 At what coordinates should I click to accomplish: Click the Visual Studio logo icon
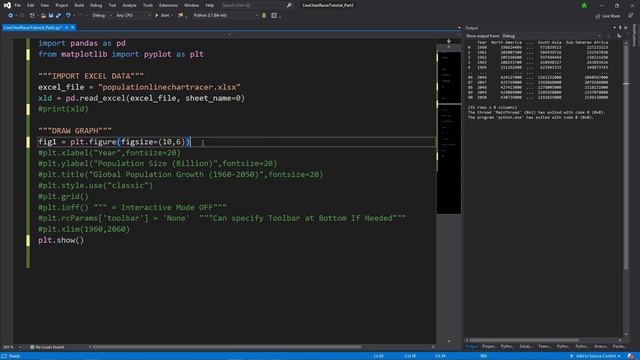point(7,5)
